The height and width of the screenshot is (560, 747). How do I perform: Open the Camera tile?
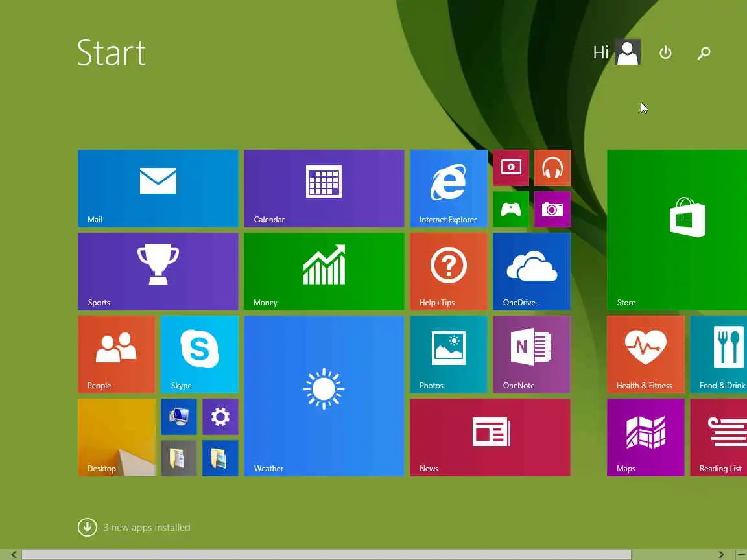(552, 209)
